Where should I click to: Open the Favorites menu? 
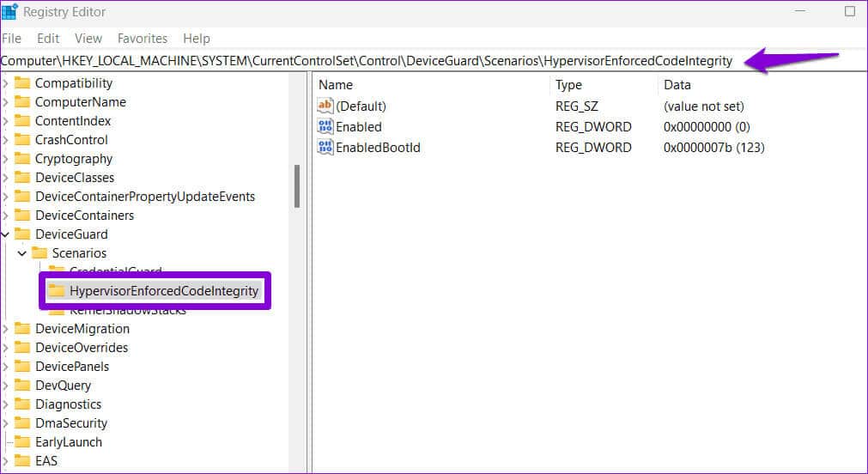coord(143,38)
